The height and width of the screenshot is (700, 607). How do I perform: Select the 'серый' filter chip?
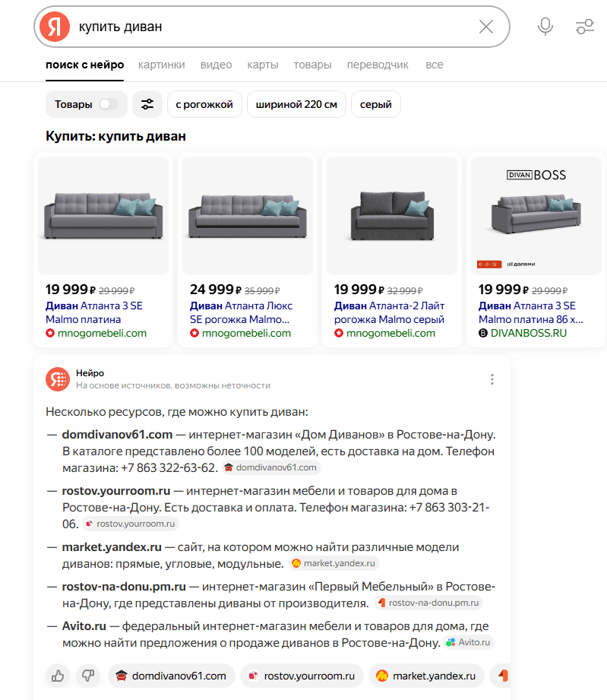[x=376, y=104]
